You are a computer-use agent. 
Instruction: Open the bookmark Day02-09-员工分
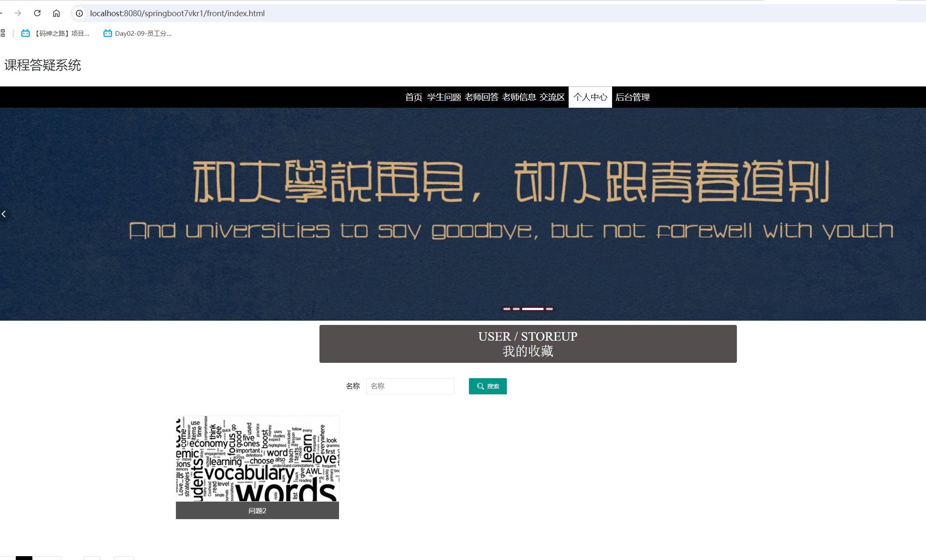click(x=137, y=33)
